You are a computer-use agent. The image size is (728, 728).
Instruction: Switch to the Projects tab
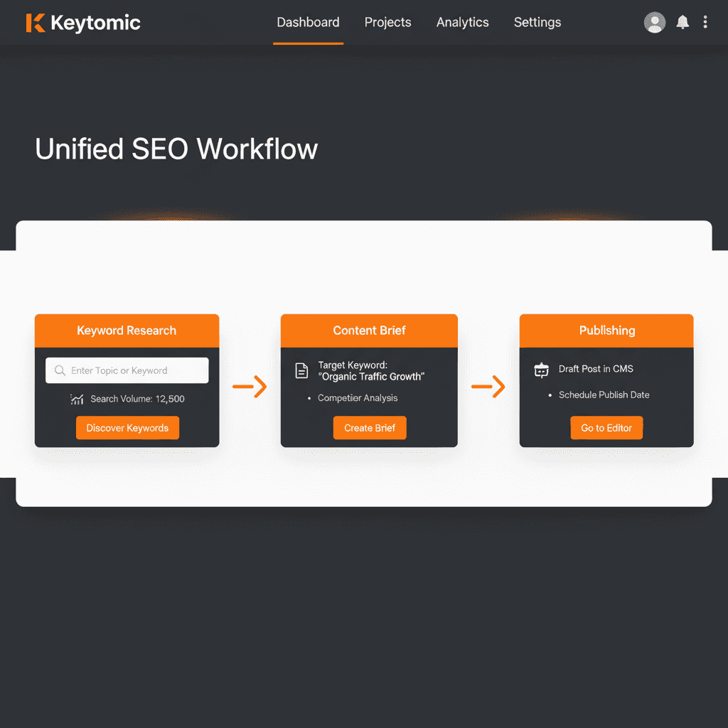[x=387, y=22]
